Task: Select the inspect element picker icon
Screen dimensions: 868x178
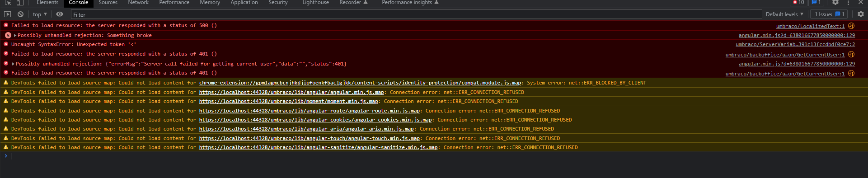Action: (8, 3)
